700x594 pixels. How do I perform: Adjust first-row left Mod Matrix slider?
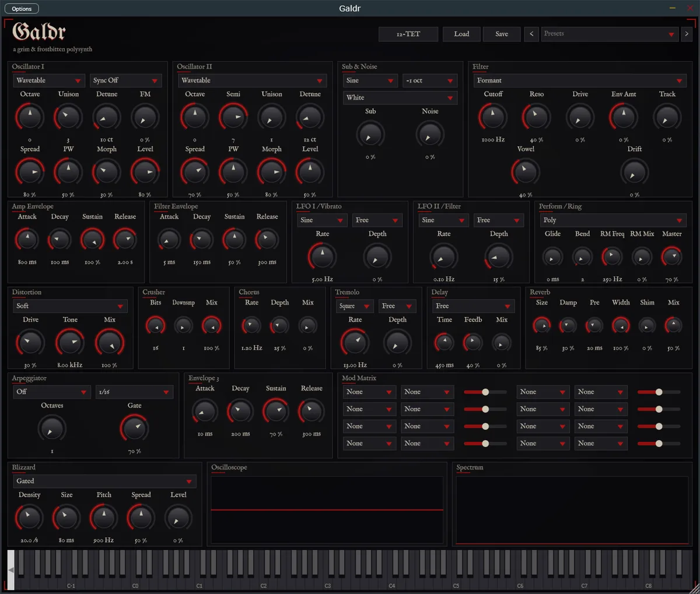coord(485,392)
